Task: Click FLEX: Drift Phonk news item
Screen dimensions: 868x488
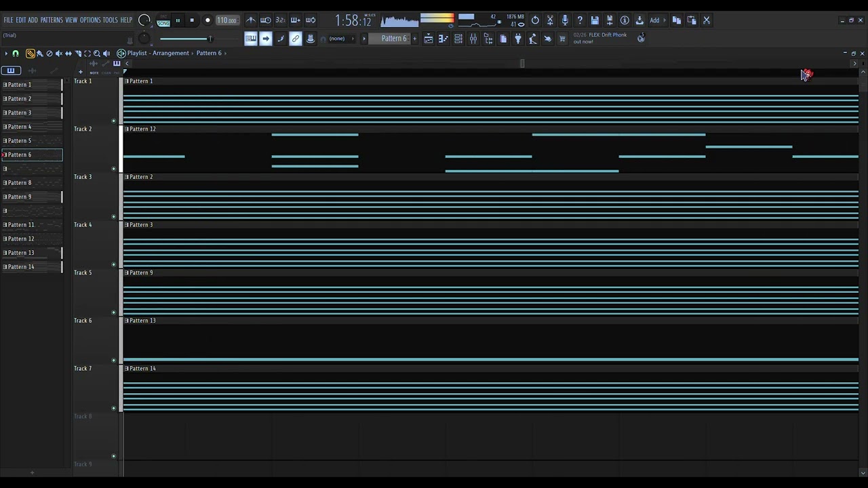Action: [x=600, y=38]
